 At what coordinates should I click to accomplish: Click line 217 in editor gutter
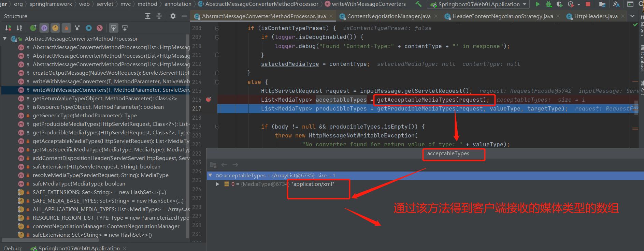tap(197, 108)
